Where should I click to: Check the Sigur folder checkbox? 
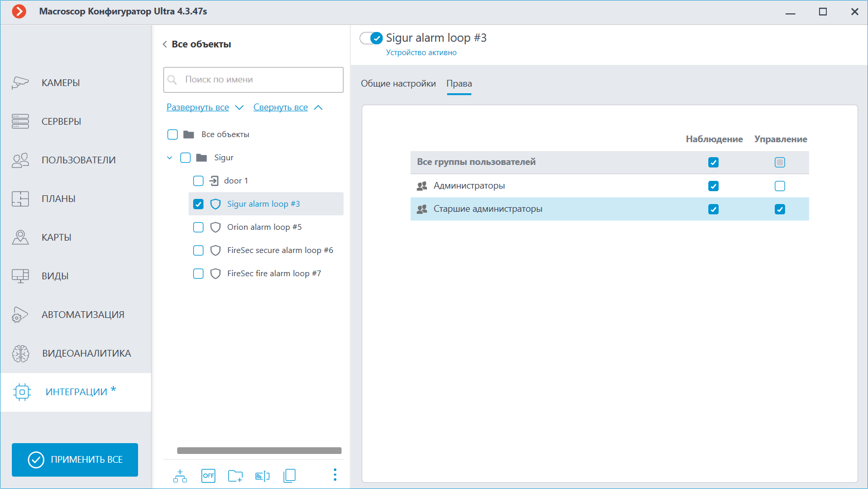coord(185,158)
